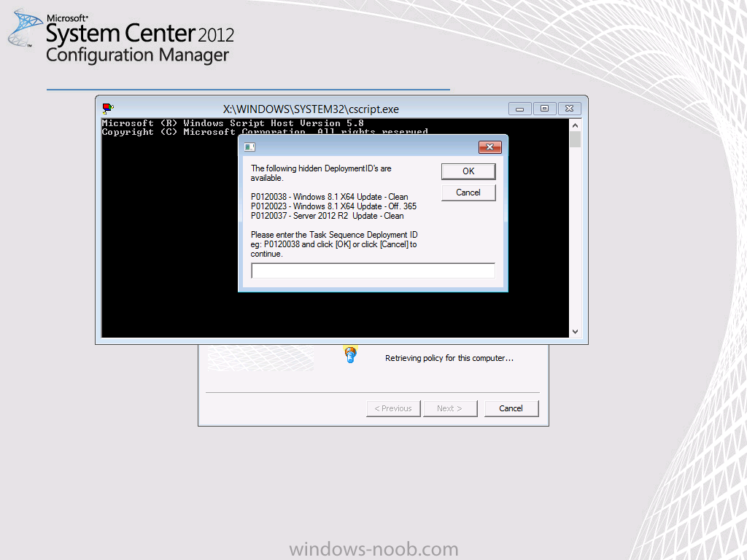Click "The following hidden DeploymentID's are available."
The height and width of the screenshot is (560, 747).
pyautogui.click(x=321, y=173)
